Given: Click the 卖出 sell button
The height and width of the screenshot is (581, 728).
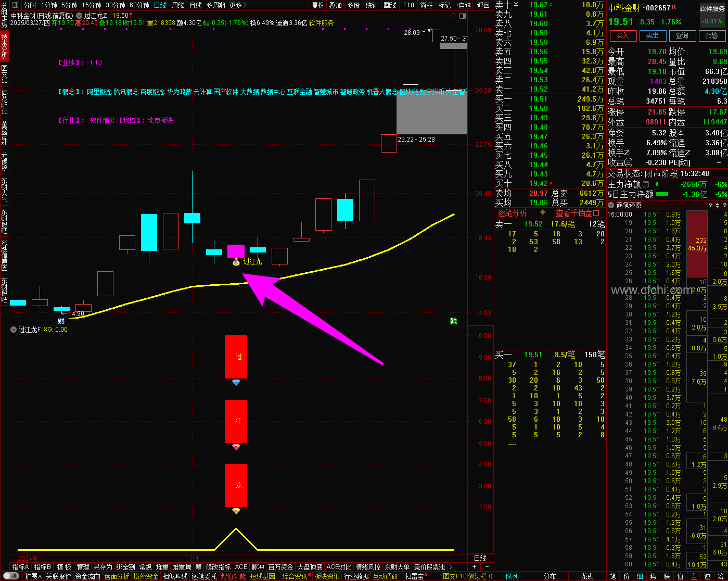Looking at the screenshot, I should point(653,36).
